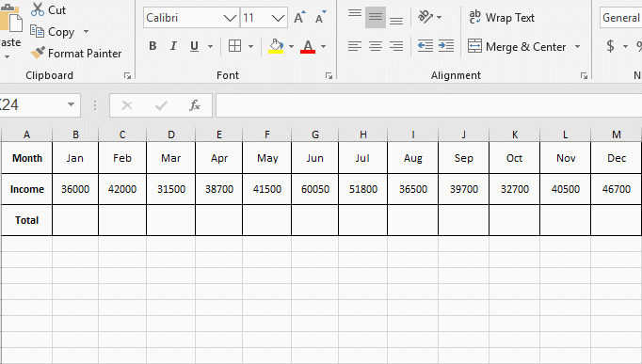Select the Format Painter brush
Image resolution: width=642 pixels, height=364 pixels.
[38, 53]
